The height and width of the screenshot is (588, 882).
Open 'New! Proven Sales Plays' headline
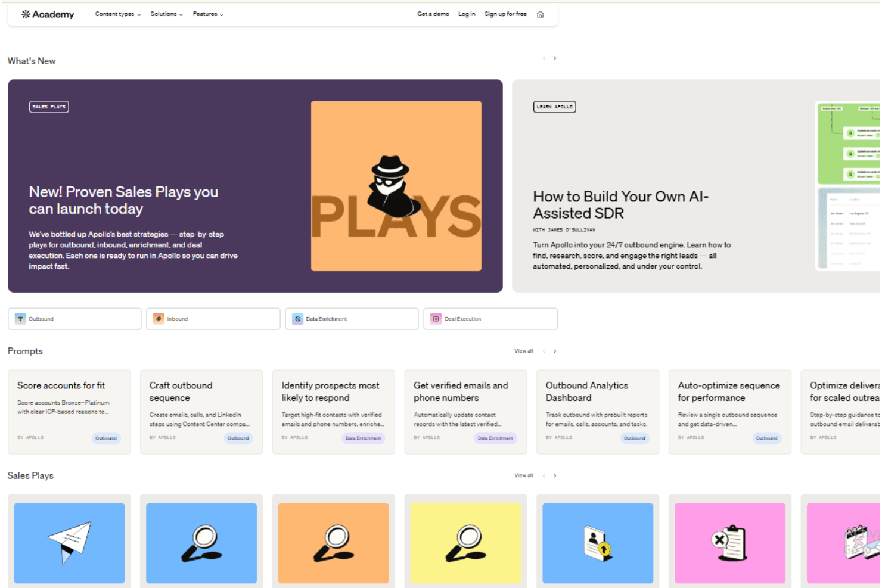coord(123,200)
